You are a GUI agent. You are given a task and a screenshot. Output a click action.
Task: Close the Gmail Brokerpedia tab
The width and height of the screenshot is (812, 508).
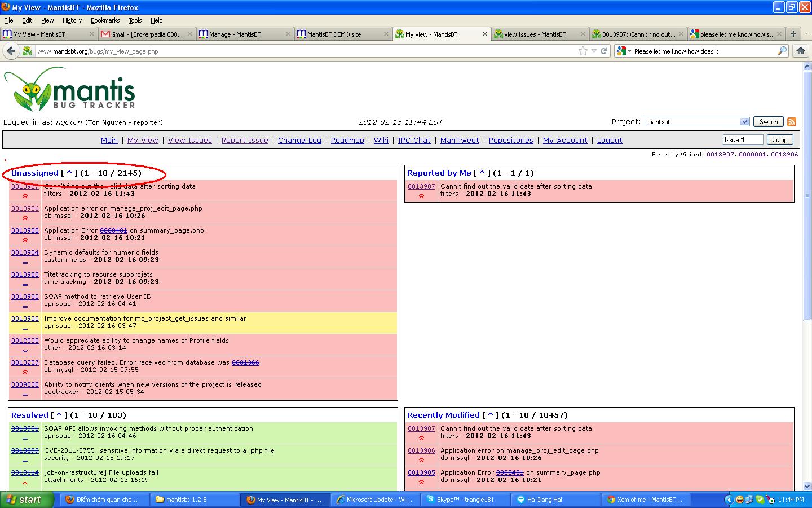point(190,34)
